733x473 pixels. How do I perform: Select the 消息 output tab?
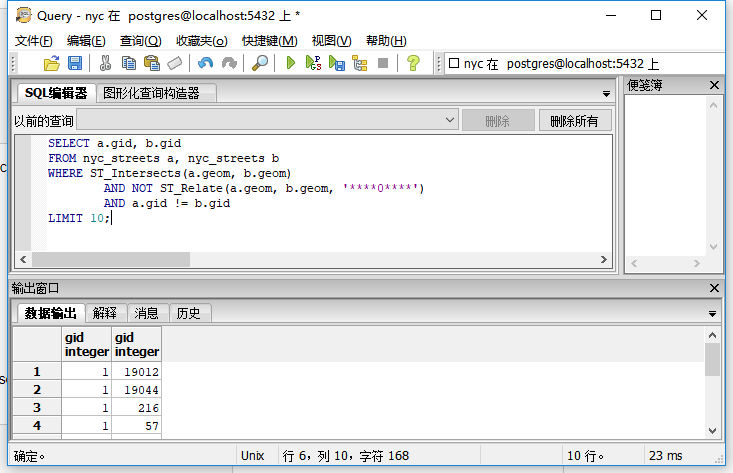147,313
